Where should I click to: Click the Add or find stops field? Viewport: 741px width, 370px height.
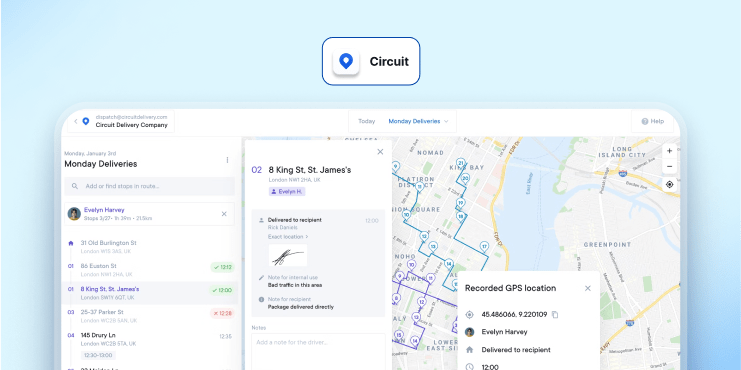coord(149,186)
